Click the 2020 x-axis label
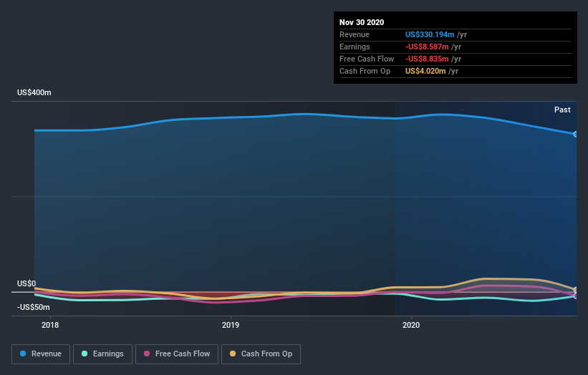 [x=411, y=325]
